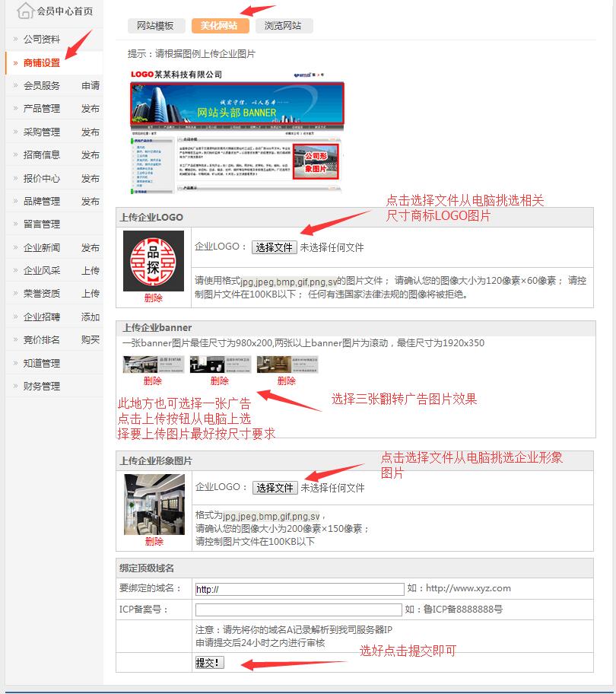The image size is (616, 694).
Task: Click the home icon beside 会员中心首页
Action: point(25,11)
